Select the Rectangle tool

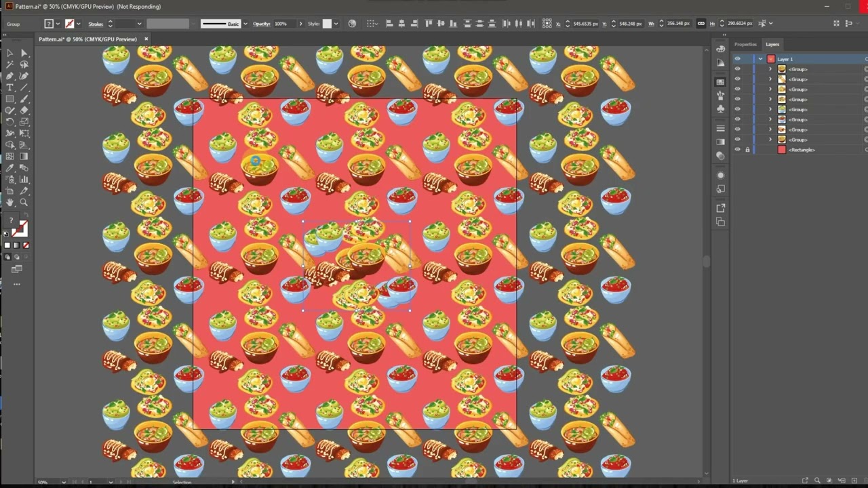(10, 100)
